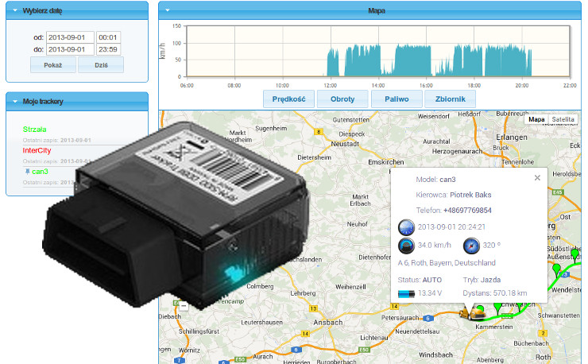The height and width of the screenshot is (364, 588).
Task: Click the speedometer icon in popup
Action: (406, 246)
